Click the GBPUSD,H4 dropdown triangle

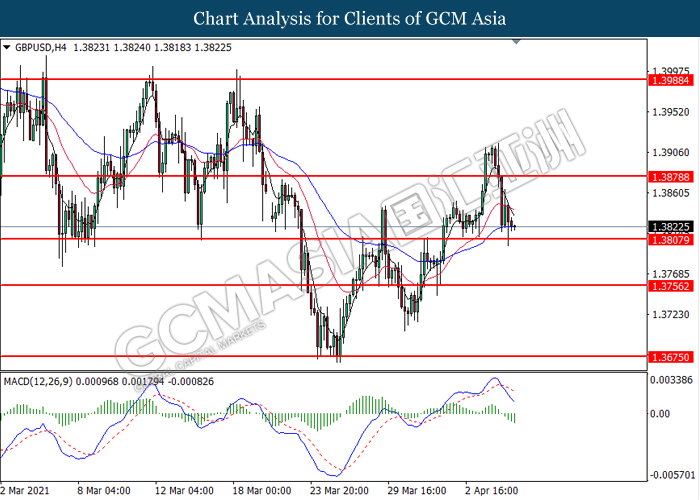(6, 47)
